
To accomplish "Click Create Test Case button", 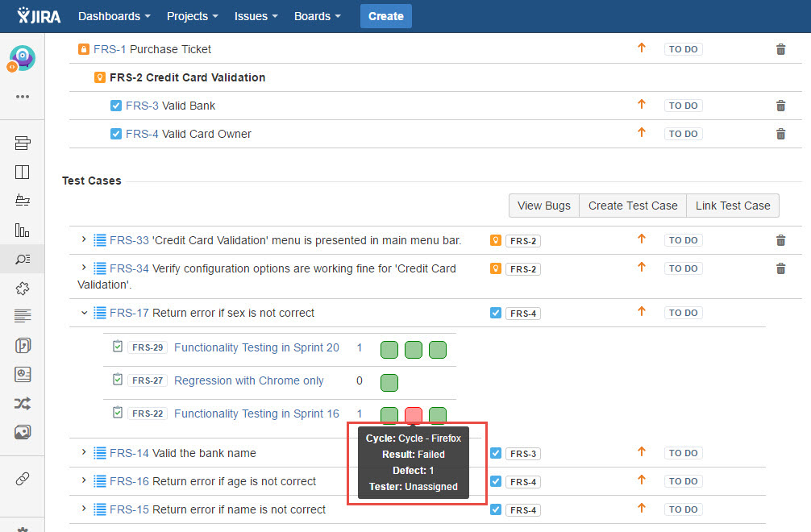I will point(633,206).
